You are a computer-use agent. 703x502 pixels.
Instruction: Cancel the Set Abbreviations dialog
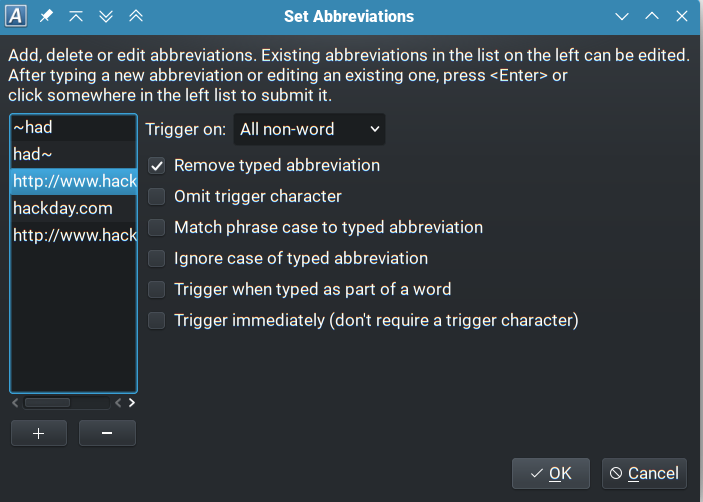pos(644,473)
